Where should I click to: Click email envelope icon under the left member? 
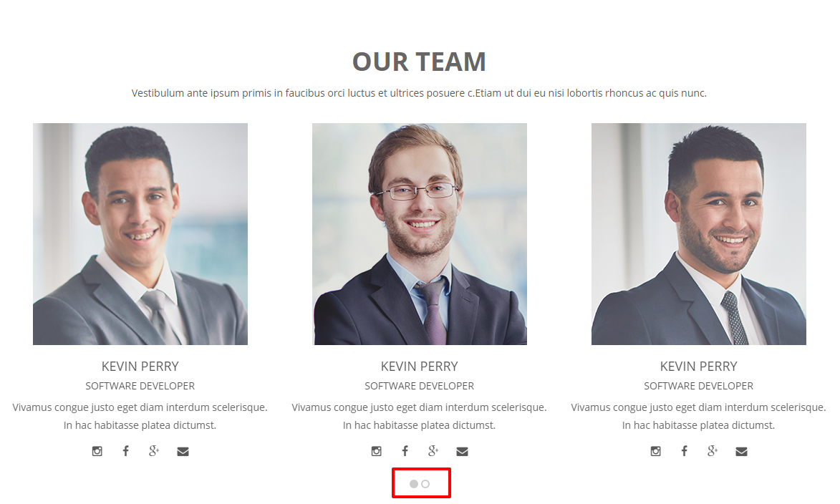[x=183, y=452]
